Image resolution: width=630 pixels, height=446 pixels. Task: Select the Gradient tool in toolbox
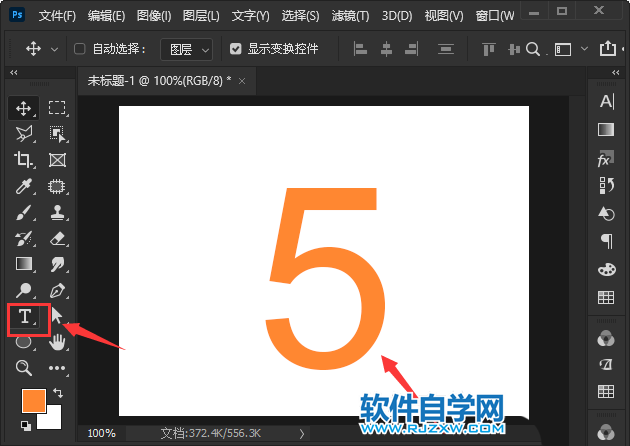tap(24, 264)
